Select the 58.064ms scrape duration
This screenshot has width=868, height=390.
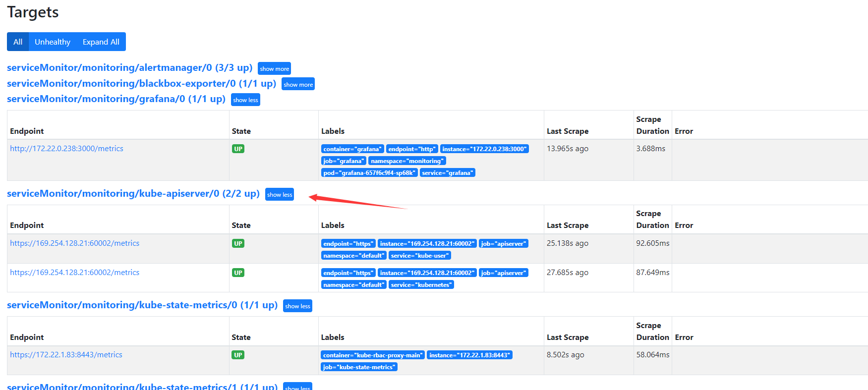653,355
